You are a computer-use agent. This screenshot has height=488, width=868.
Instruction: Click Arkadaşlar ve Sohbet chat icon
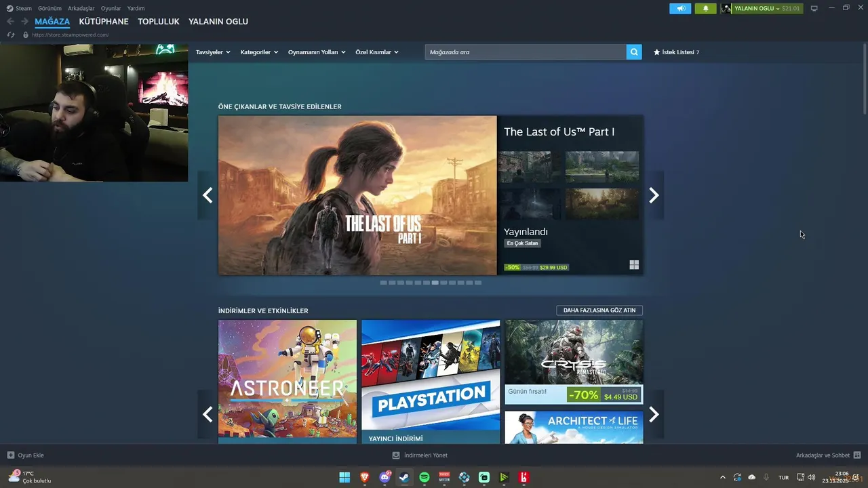point(857,455)
